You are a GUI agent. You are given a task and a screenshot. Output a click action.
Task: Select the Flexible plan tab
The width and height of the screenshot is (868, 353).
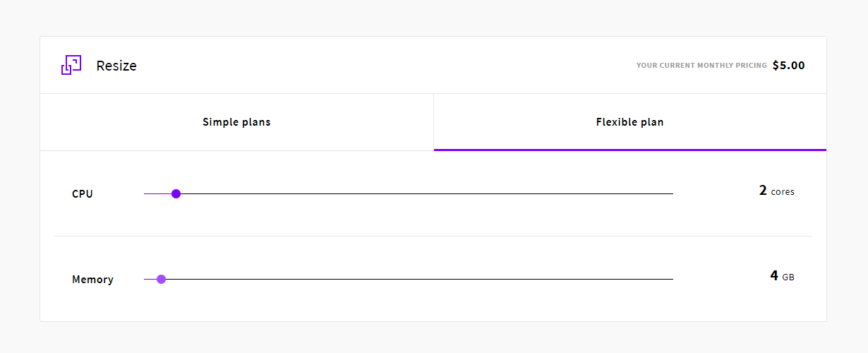point(629,122)
